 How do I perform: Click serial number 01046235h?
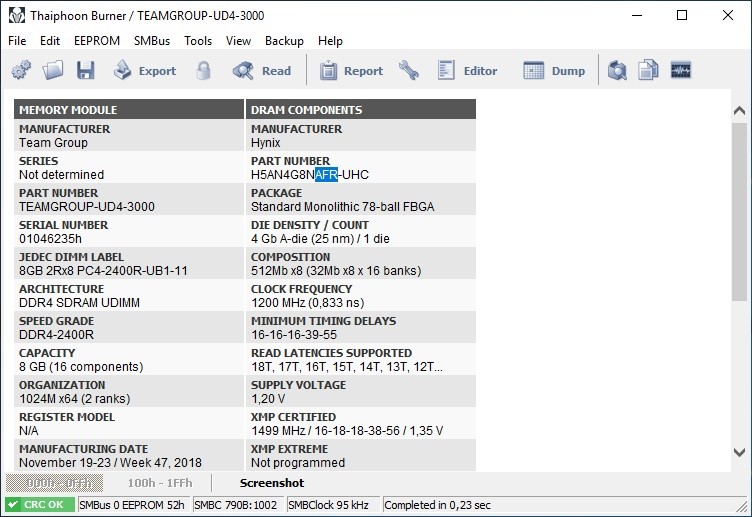click(50, 239)
